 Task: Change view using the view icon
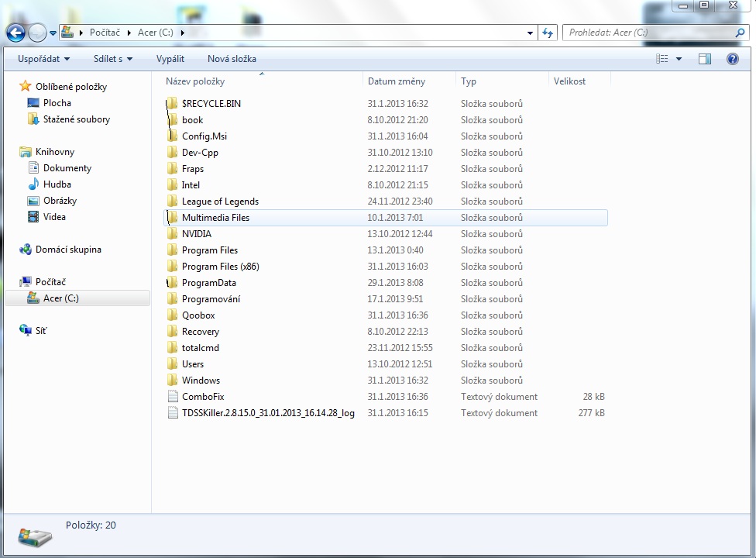point(662,59)
